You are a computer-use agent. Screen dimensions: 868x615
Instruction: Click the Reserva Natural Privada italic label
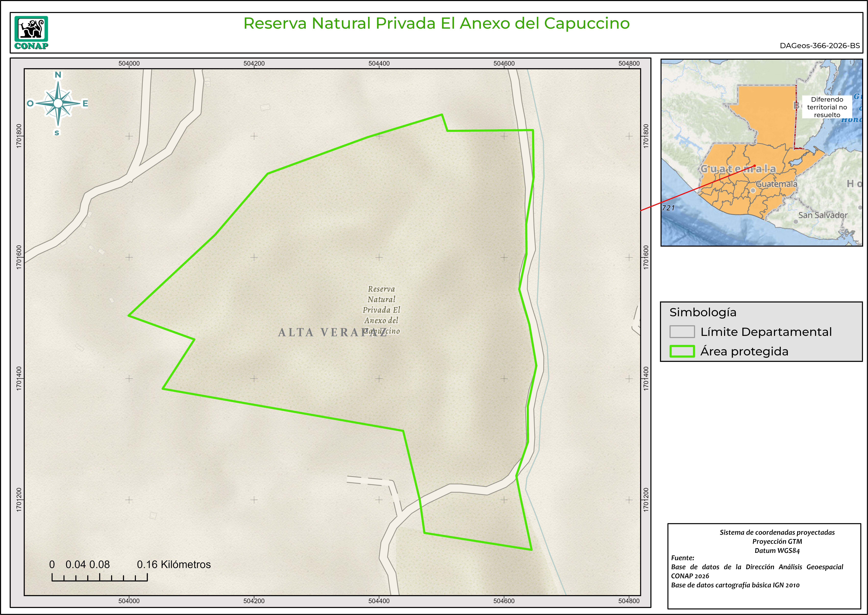pos(381,310)
